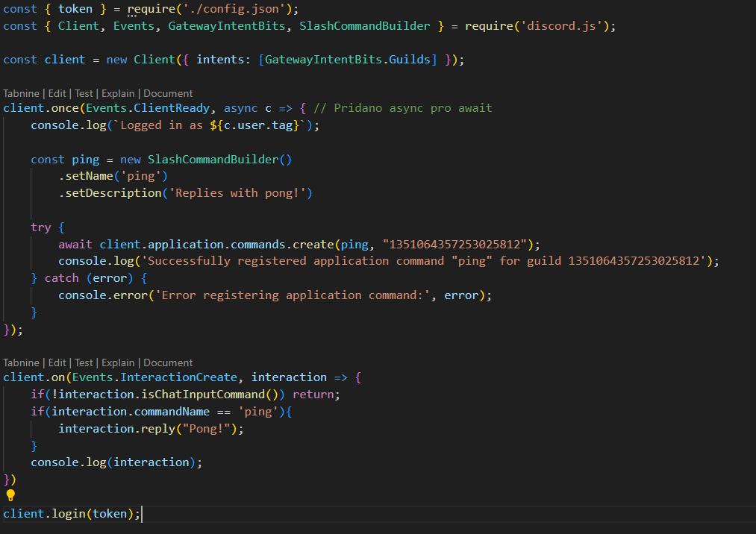Click Explain codelens above client.once

coord(118,93)
